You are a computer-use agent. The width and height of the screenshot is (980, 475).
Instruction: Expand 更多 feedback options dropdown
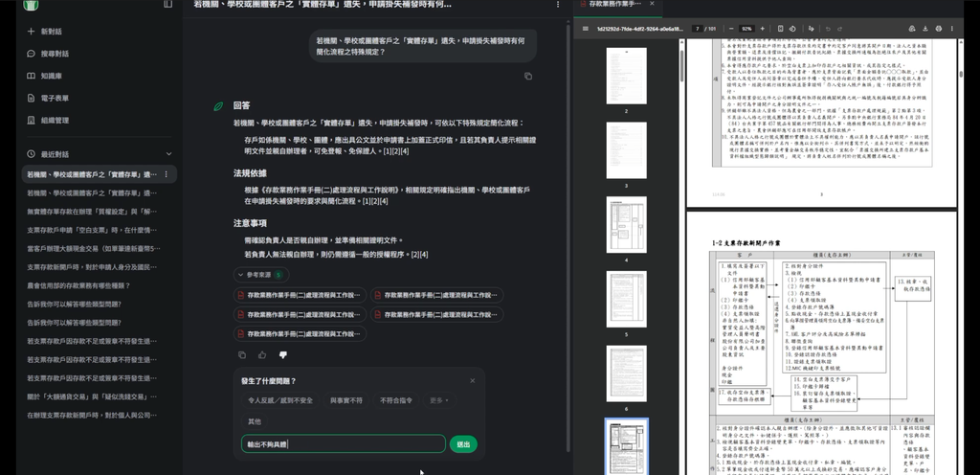click(439, 400)
